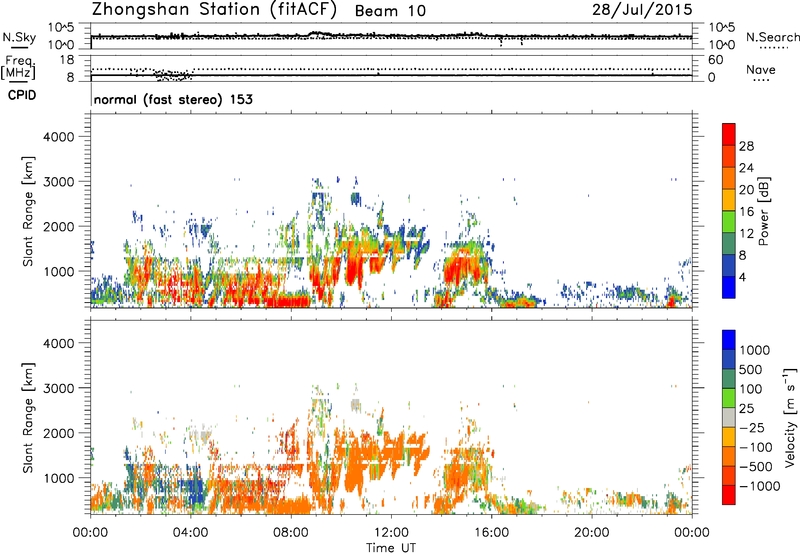Click "Slant Range [km]" label of power panel
Screen dimensions: 800x554
28,211
